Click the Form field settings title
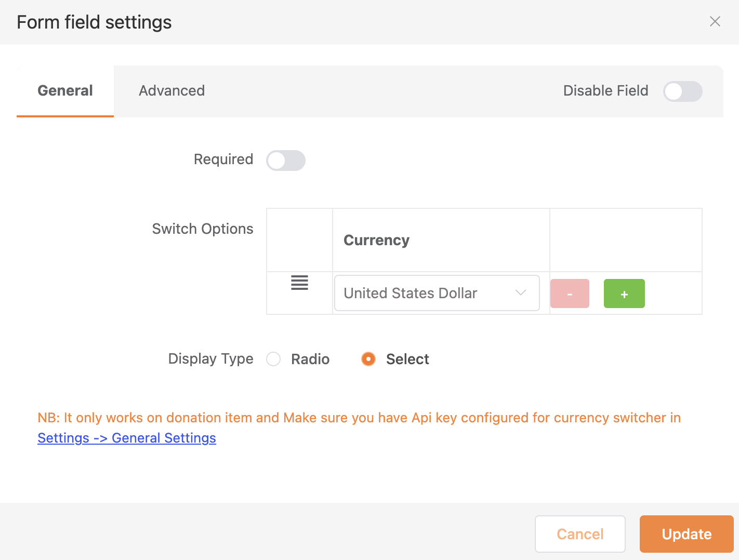 point(94,22)
